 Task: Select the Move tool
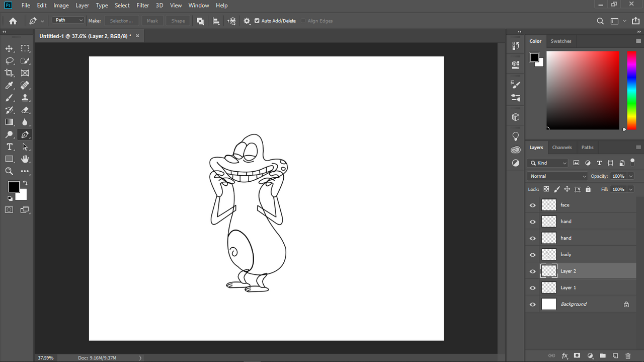pyautogui.click(x=9, y=49)
